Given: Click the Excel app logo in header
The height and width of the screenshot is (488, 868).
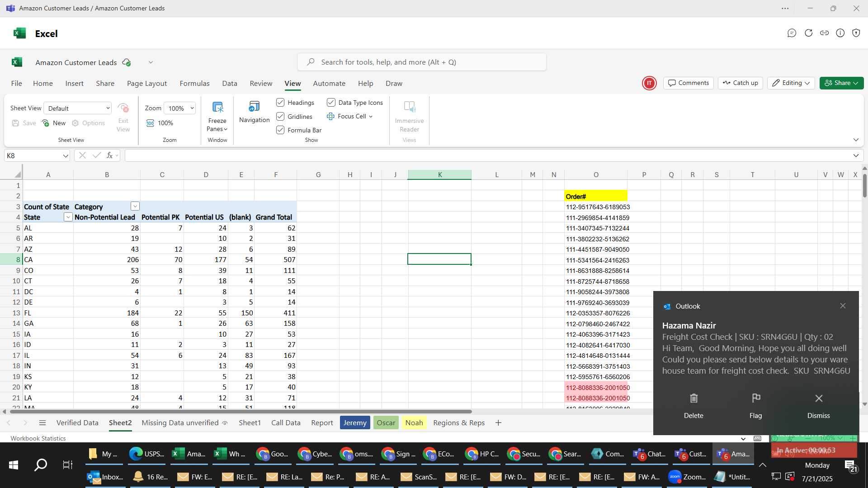Looking at the screenshot, I should 19,33.
